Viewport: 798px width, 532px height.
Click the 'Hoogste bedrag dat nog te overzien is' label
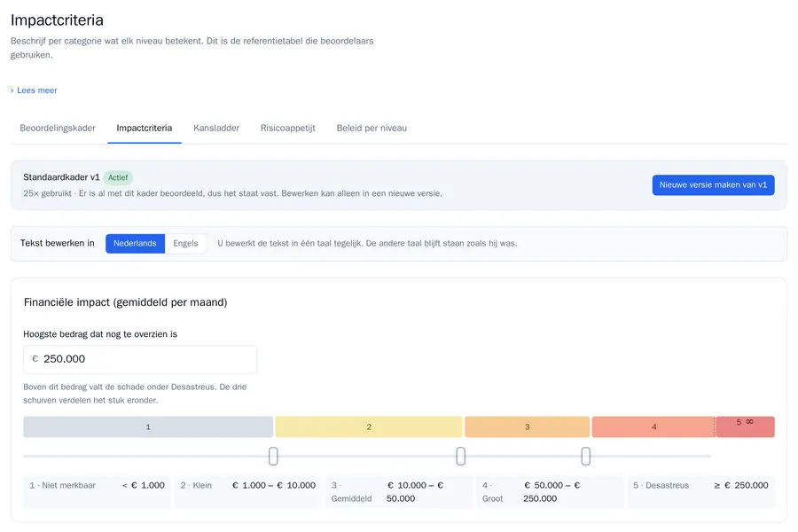(100, 334)
